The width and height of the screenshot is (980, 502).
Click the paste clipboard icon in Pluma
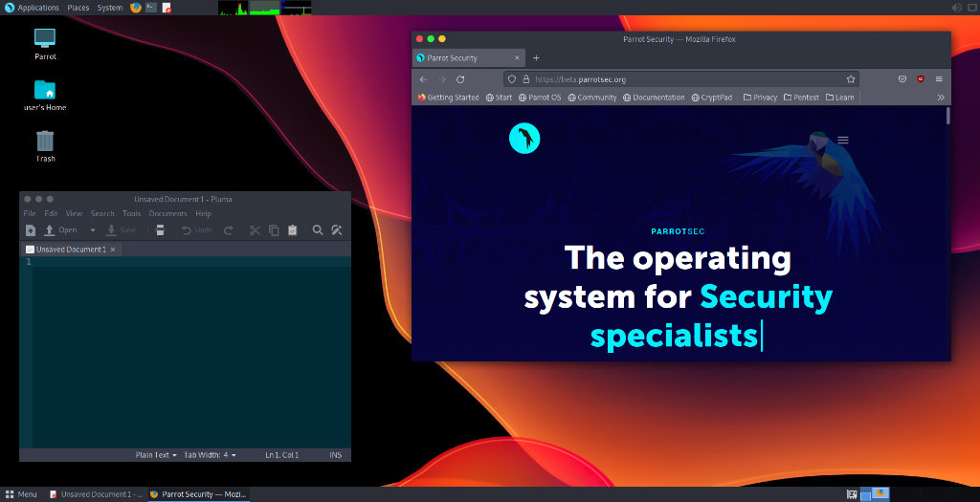292,230
